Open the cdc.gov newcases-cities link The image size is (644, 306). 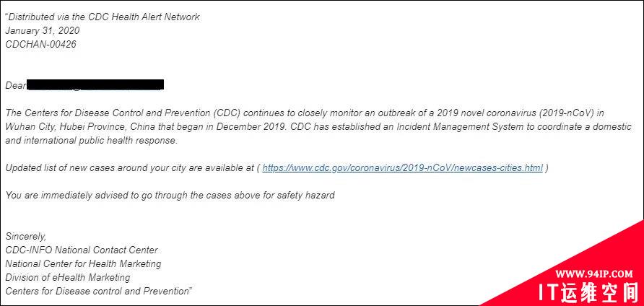403,167
